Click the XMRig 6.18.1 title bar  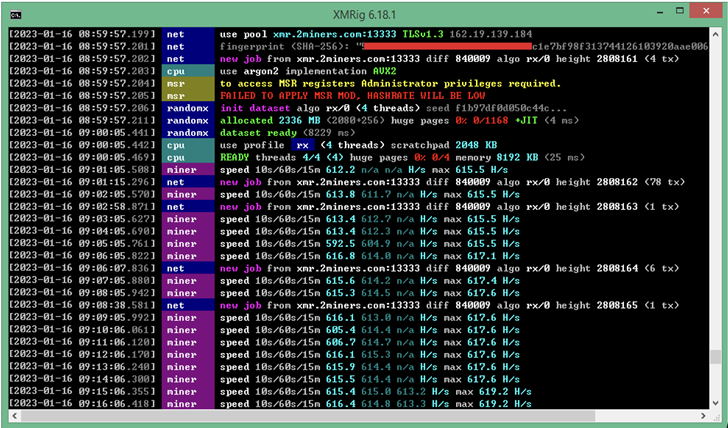[364, 14]
